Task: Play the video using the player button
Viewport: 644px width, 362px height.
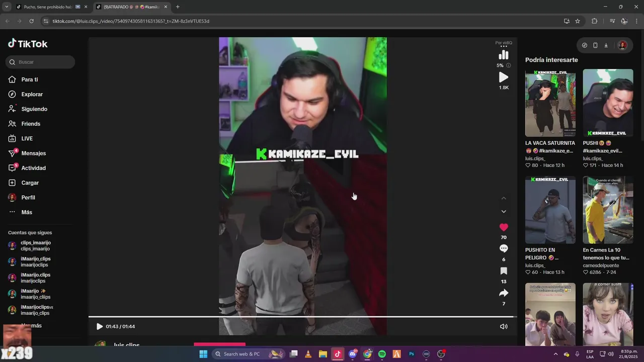Action: 99,326
